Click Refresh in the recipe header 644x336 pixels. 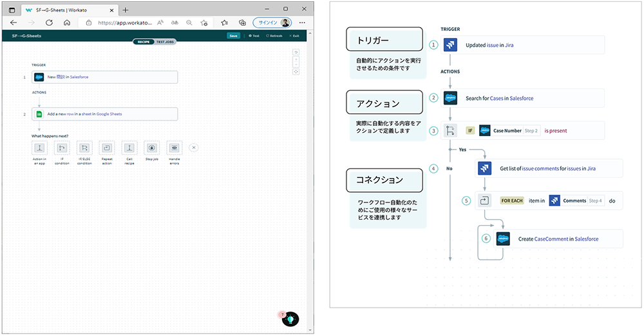(274, 35)
